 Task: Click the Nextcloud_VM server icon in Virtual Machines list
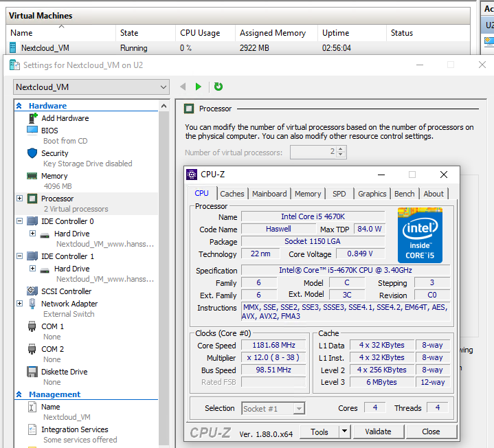12,47
